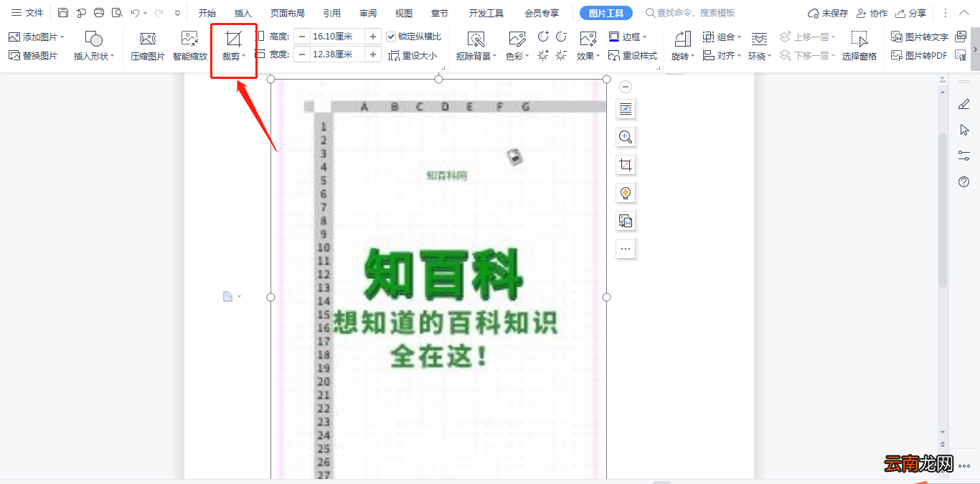The image size is (980, 484).
Task: Click the 宽度 width value field
Action: click(x=337, y=54)
